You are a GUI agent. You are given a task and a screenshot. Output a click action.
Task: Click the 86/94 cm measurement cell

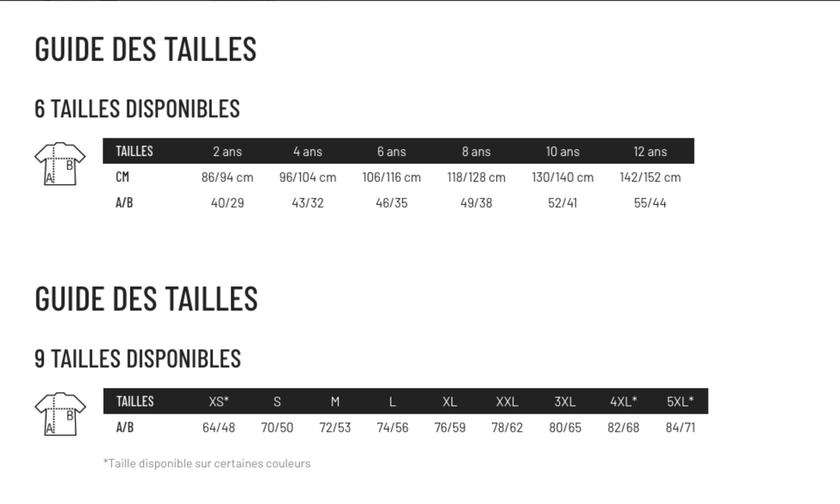tap(227, 177)
